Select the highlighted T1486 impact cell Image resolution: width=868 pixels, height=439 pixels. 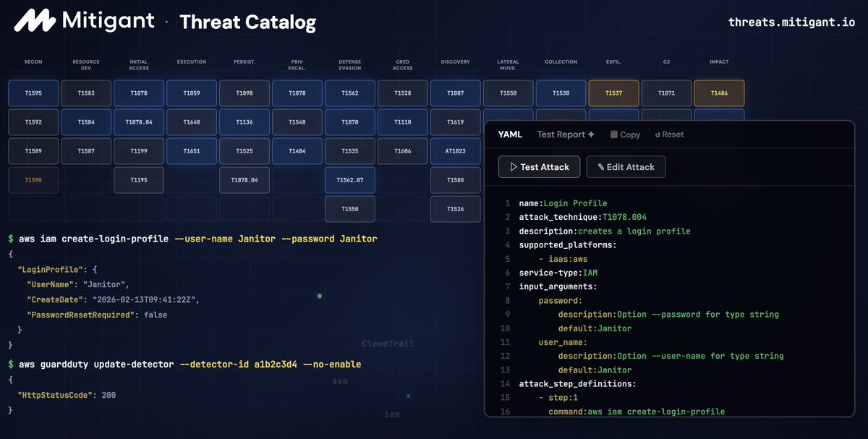720,93
